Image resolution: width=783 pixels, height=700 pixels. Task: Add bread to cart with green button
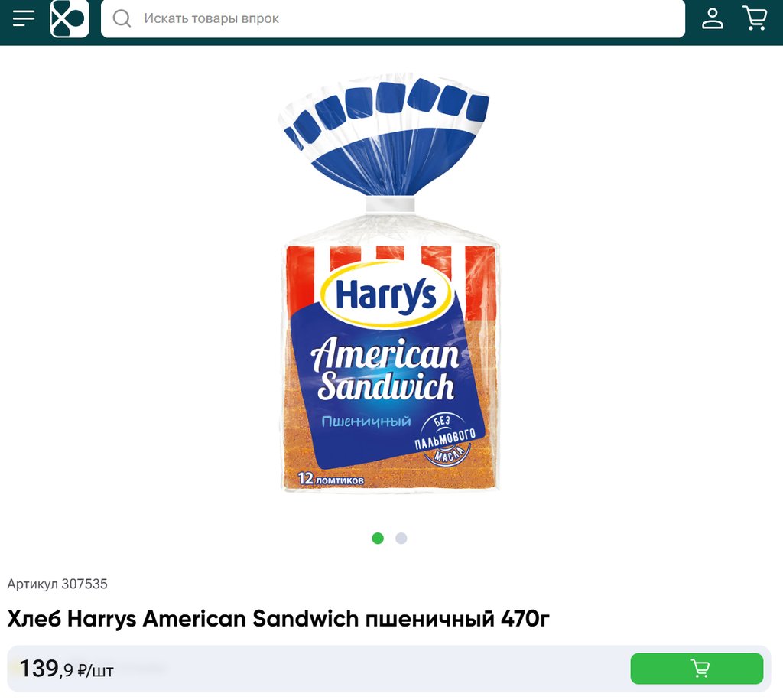tap(697, 669)
